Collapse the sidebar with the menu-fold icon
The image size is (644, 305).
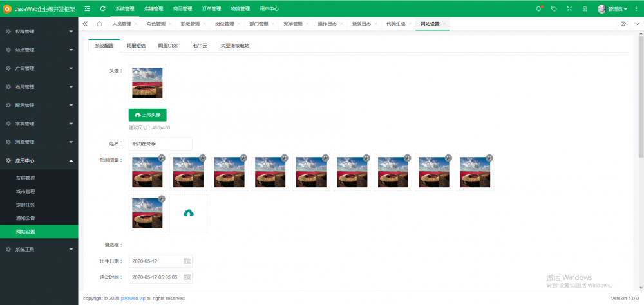pyautogui.click(x=87, y=8)
